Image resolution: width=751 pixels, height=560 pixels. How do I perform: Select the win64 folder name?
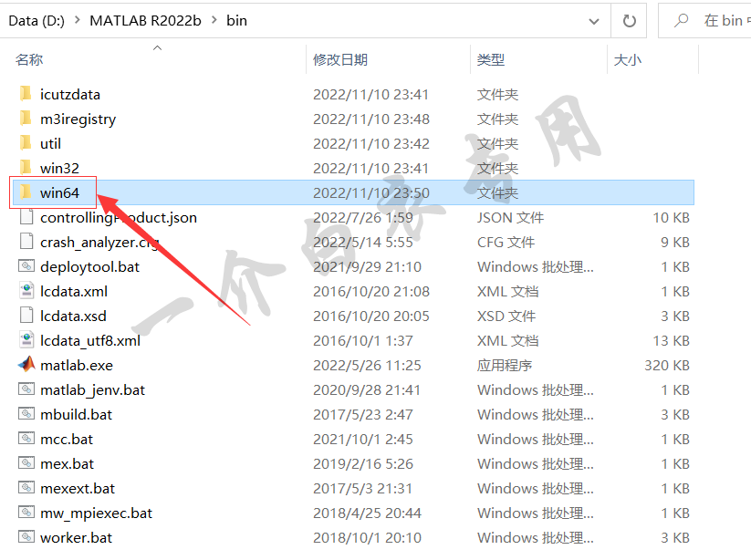click(59, 192)
